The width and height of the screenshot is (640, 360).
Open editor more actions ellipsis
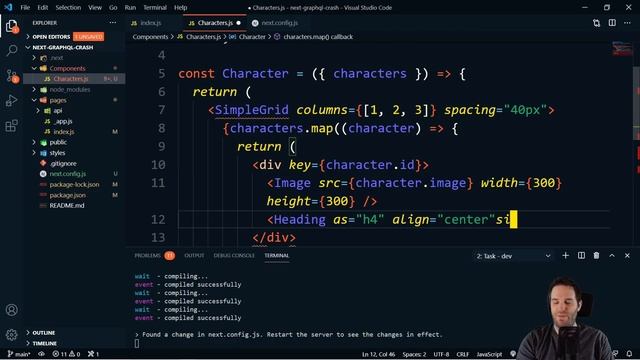tap(627, 23)
